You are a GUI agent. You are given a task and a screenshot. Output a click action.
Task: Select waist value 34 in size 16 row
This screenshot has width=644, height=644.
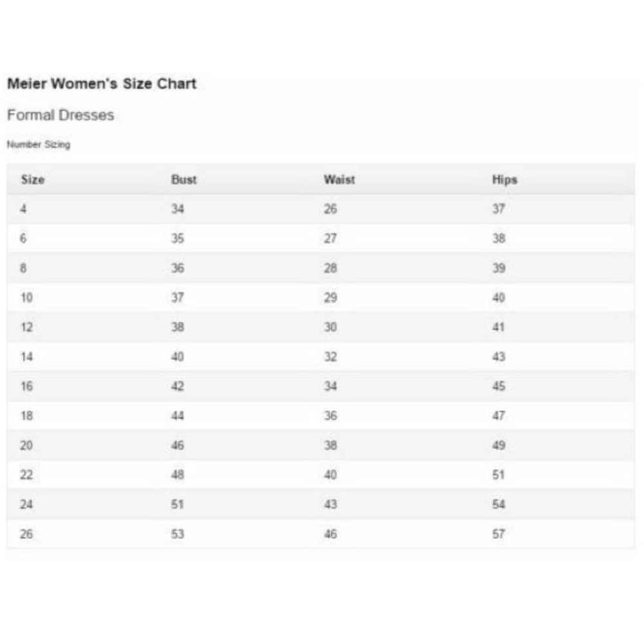pos(330,386)
